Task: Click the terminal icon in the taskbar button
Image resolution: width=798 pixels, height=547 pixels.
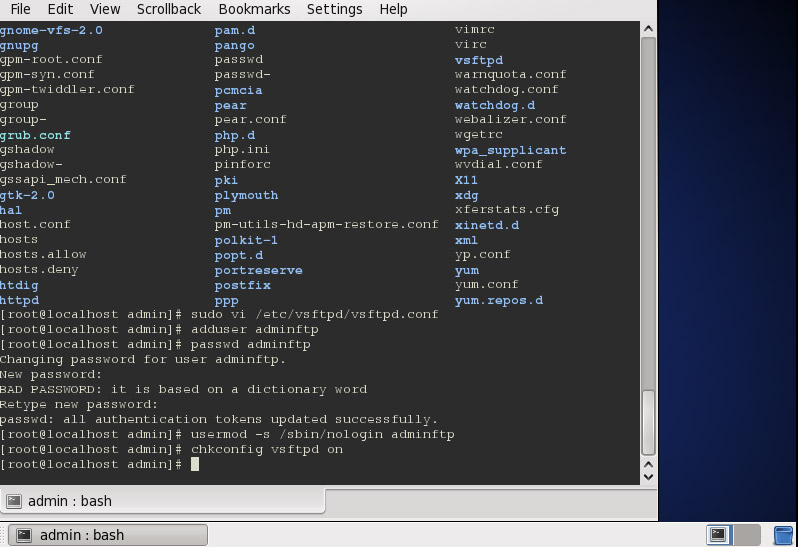Action: pyautogui.click(x=24, y=535)
